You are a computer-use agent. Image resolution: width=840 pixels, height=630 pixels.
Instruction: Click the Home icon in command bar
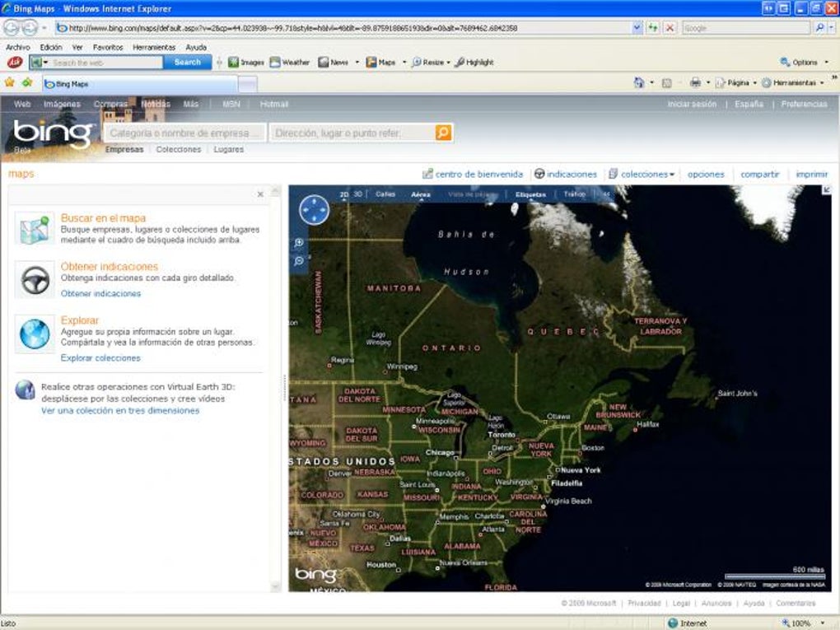[x=638, y=83]
